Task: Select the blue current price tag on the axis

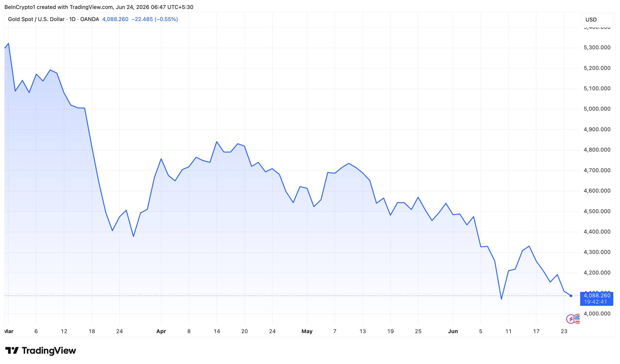Action: tap(597, 299)
